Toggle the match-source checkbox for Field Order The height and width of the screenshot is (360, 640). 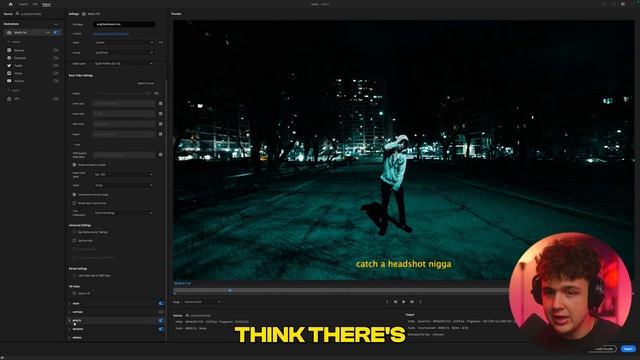tap(161, 124)
